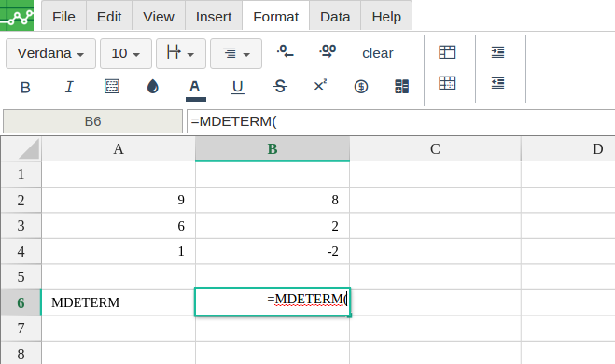Expand the font size 10 dropdown
615x364 pixels.
[126, 53]
